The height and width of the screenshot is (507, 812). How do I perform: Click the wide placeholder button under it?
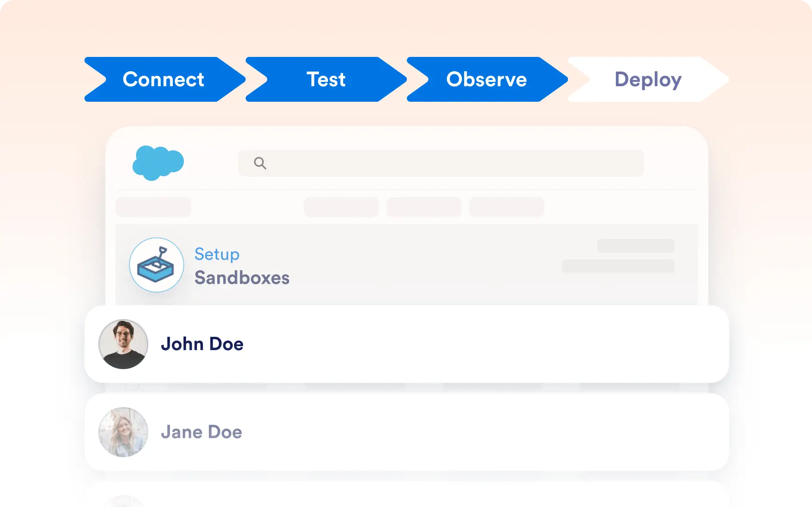[x=618, y=266]
